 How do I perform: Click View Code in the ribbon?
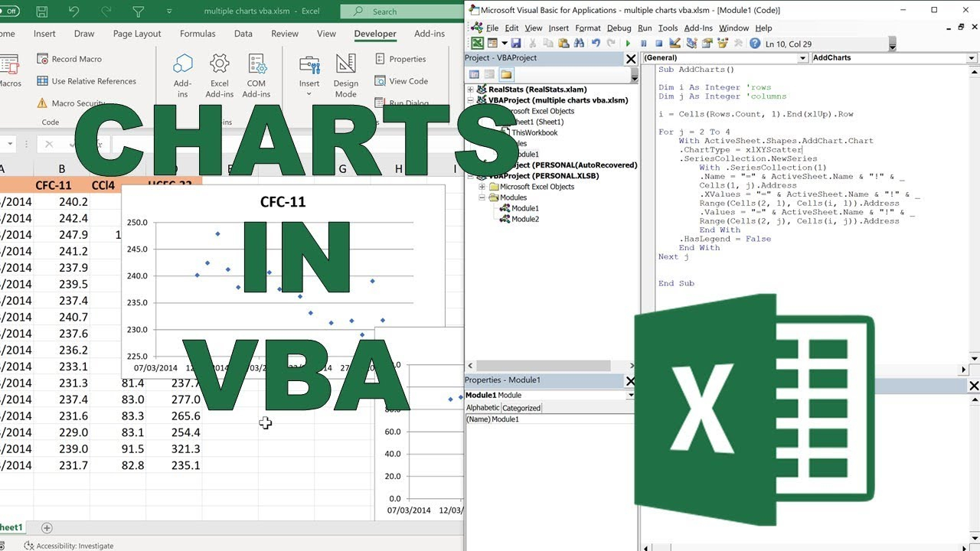(401, 81)
